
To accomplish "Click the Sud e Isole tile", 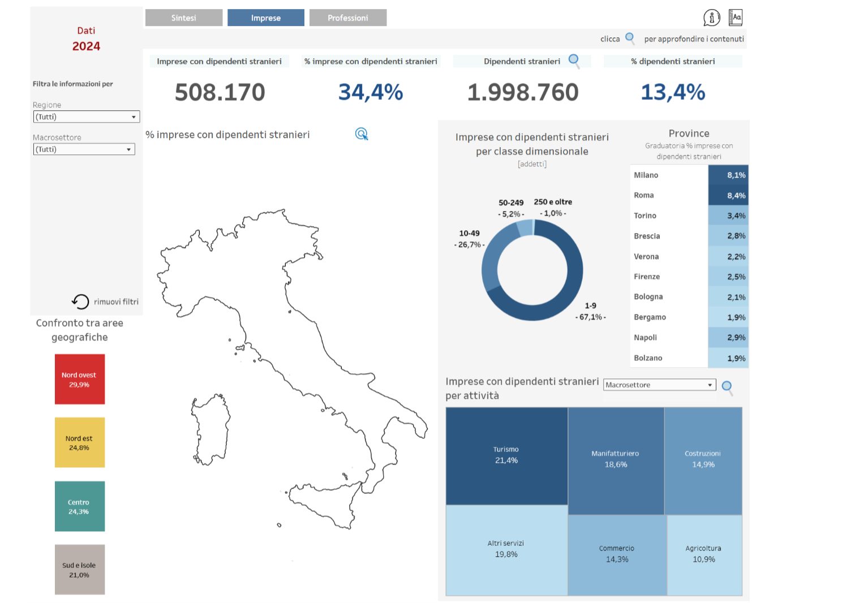I will pos(80,570).
